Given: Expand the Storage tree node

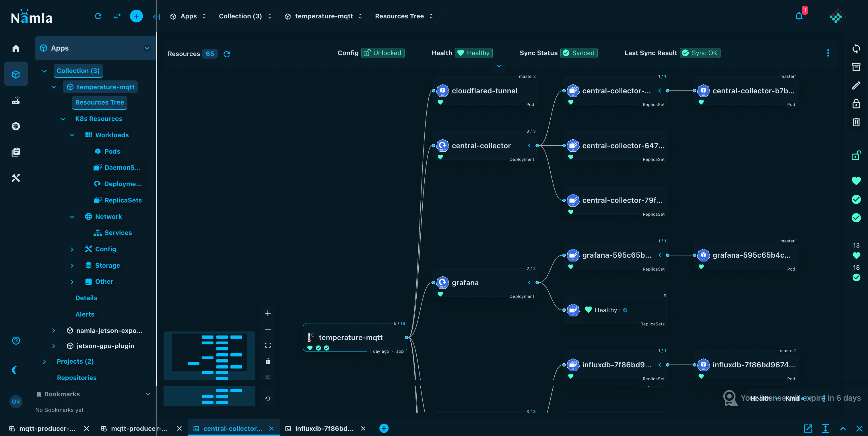Looking at the screenshot, I should [72, 266].
